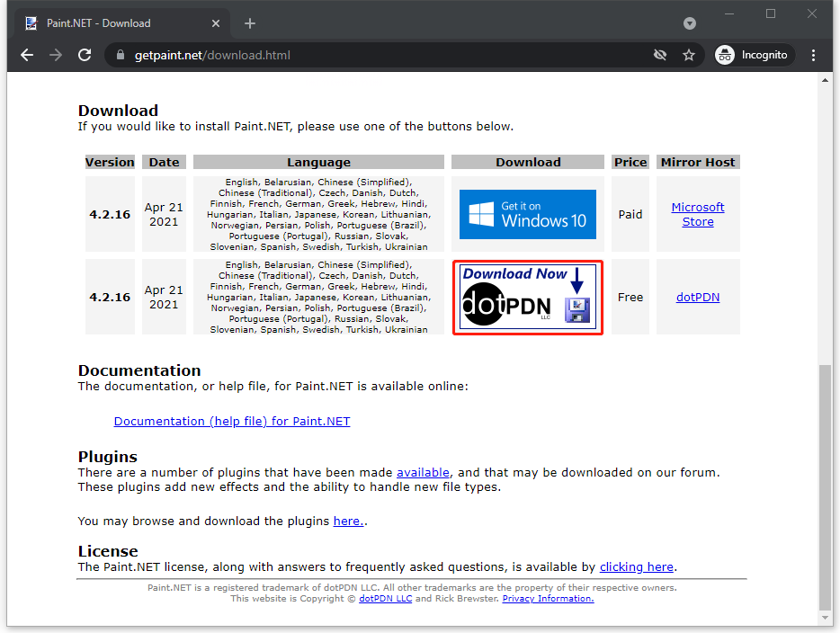Click the Get it on Windows 10 button
Image resolution: width=840 pixels, height=633 pixels.
[528, 214]
